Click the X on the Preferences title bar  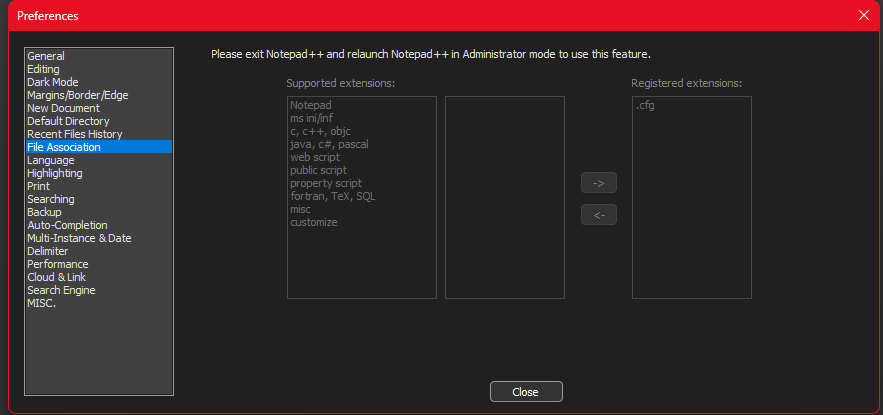tap(863, 15)
